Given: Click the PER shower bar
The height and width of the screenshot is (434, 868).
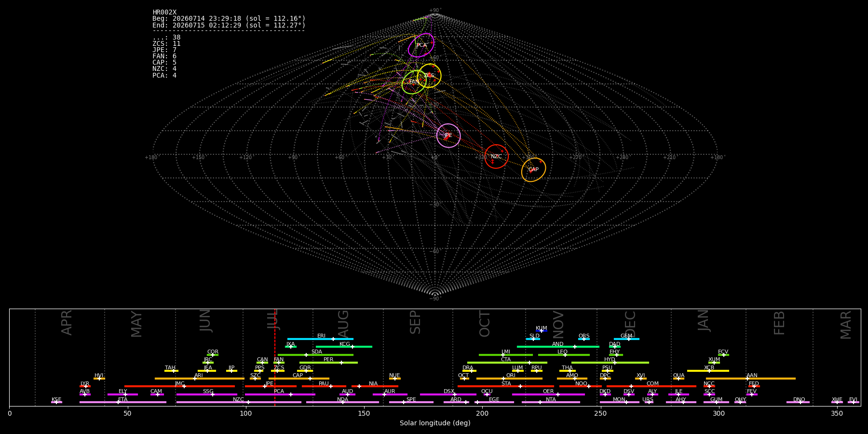Looking at the screenshot, I should coord(328,363).
